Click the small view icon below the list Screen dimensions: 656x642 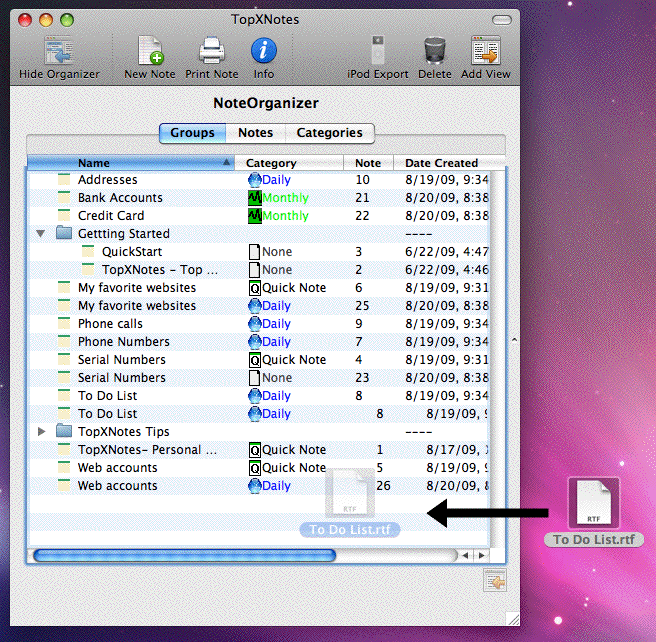[495, 580]
